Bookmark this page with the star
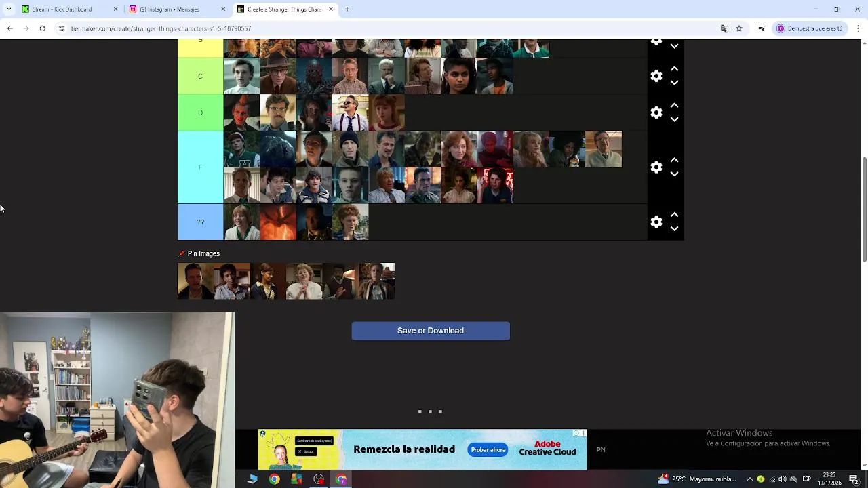The width and height of the screenshot is (868, 488). (739, 28)
